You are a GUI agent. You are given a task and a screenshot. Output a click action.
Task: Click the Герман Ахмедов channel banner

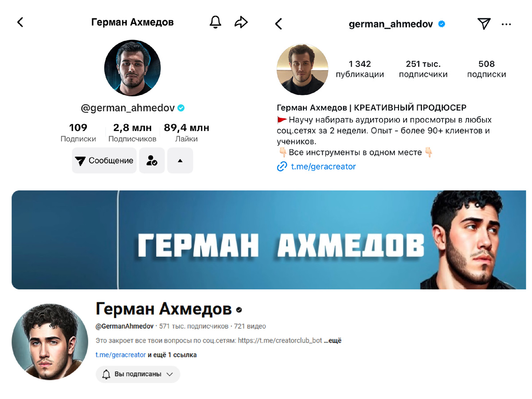(x=269, y=240)
